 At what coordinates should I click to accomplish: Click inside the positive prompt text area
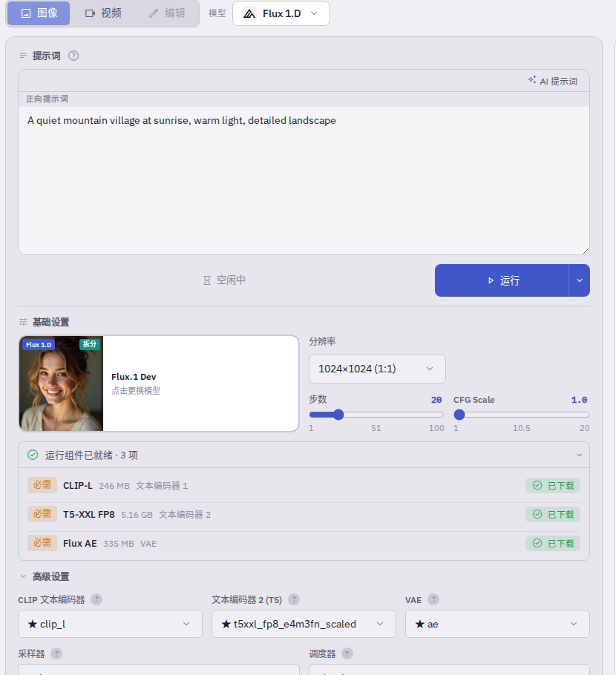[304, 180]
